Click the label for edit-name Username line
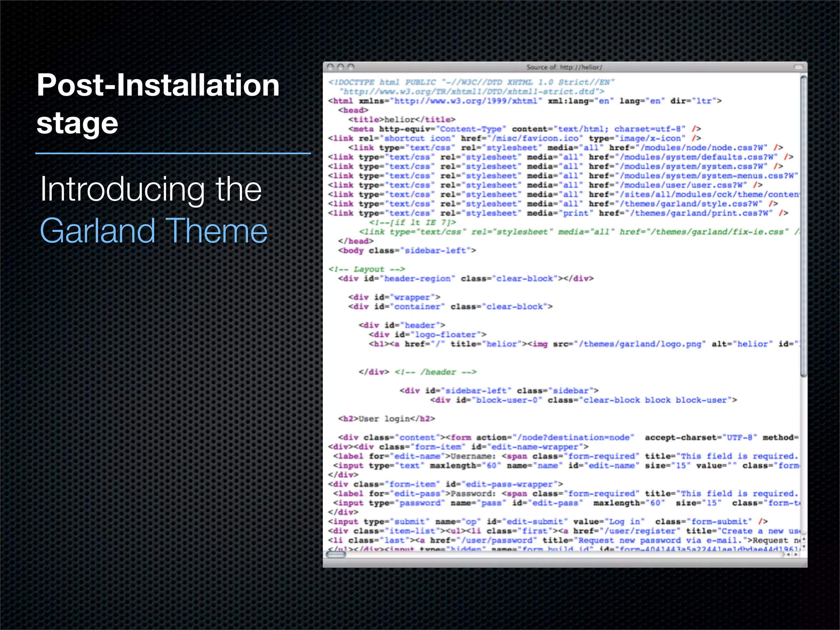 point(566,457)
